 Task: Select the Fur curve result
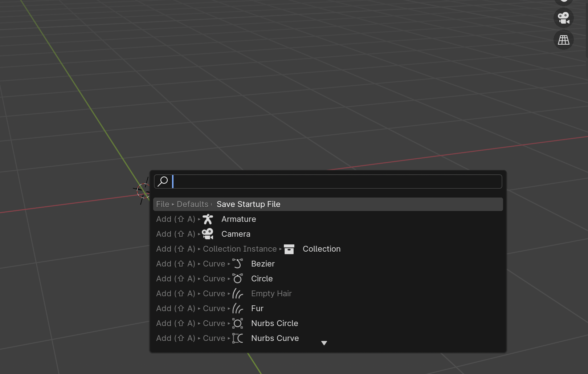328,308
